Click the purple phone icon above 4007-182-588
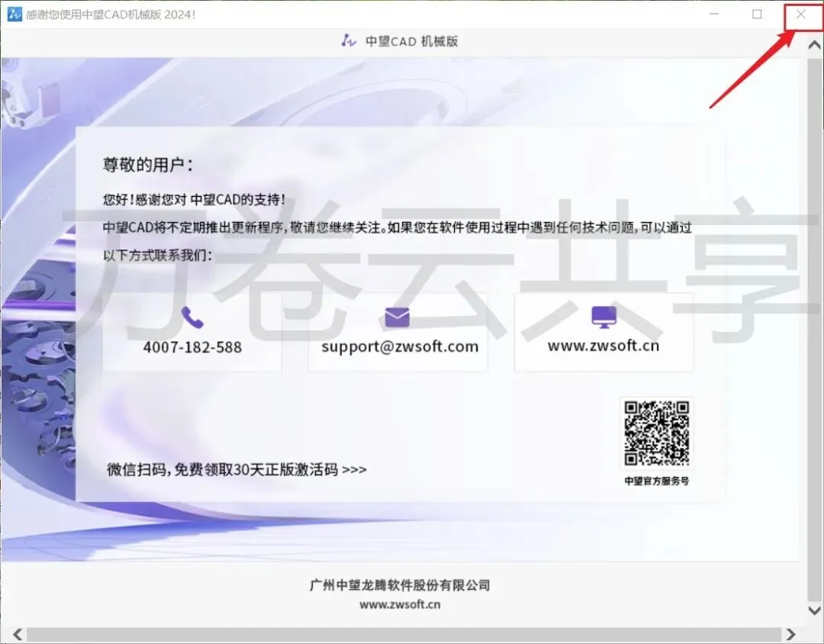 coord(192,317)
